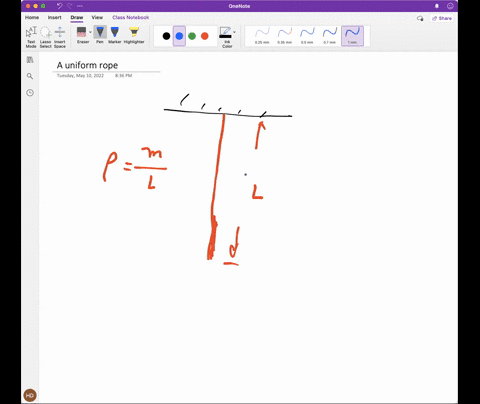This screenshot has width=480, height=404.
Task: Click the page title "A uniform rope"
Action: tap(87, 65)
